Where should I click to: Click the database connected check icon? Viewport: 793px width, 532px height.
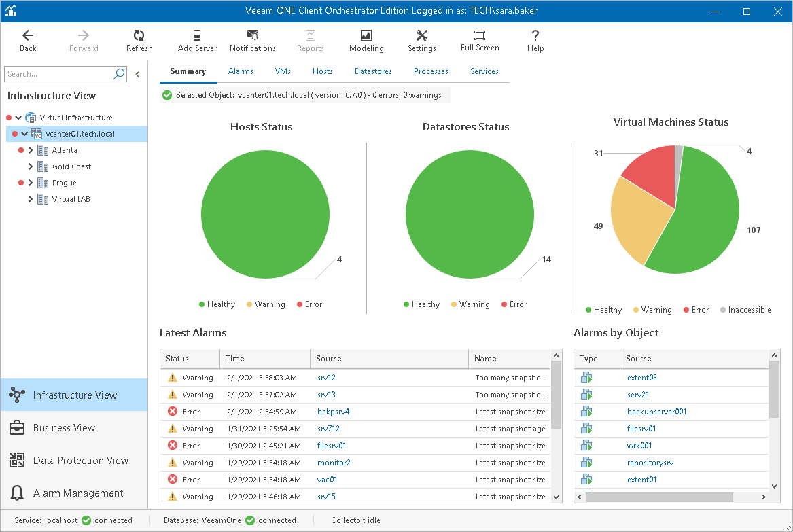click(250, 520)
